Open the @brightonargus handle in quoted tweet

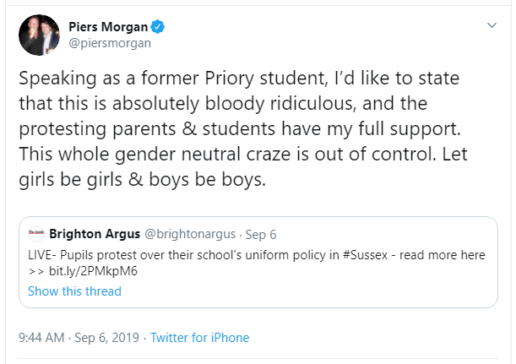point(190,234)
